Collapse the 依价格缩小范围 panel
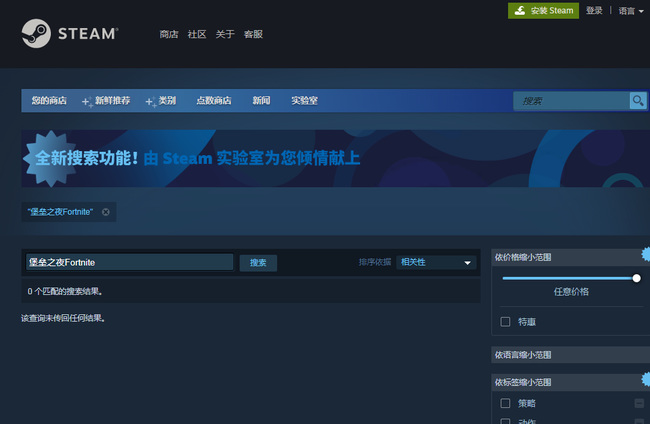Image resolution: width=650 pixels, height=424 pixels. click(570, 257)
